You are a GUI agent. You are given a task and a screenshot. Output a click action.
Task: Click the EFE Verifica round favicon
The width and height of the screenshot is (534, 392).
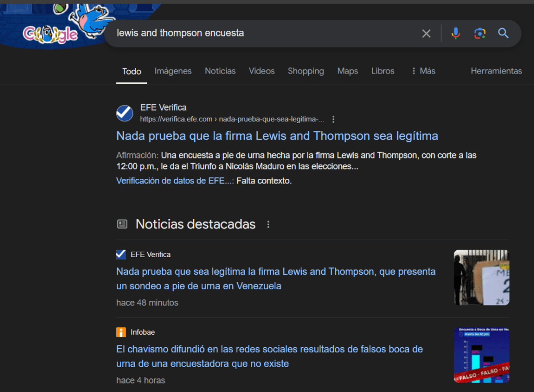[125, 113]
